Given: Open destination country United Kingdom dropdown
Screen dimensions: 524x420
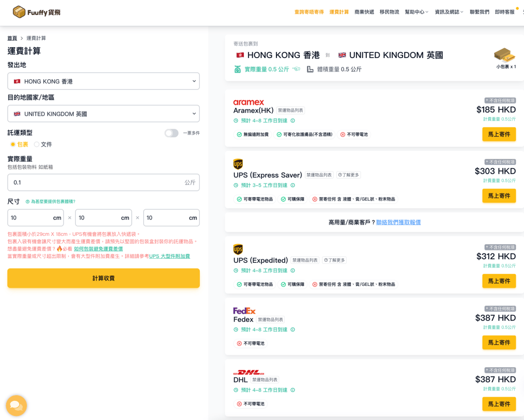Looking at the screenshot, I should pyautogui.click(x=103, y=114).
